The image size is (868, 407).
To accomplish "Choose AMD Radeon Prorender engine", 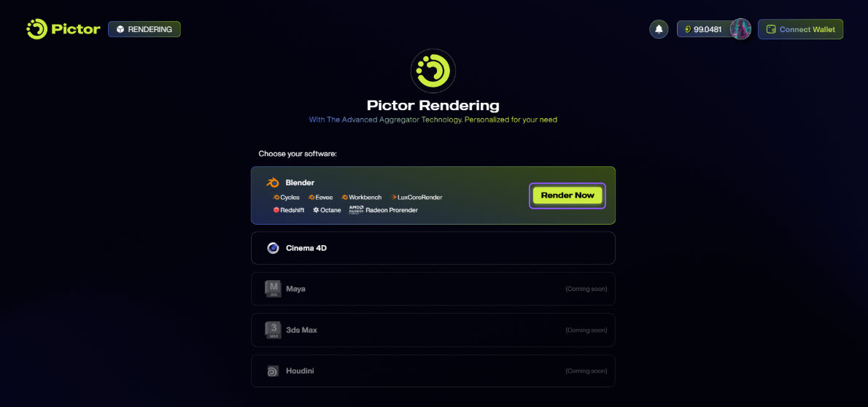I will pyautogui.click(x=383, y=210).
